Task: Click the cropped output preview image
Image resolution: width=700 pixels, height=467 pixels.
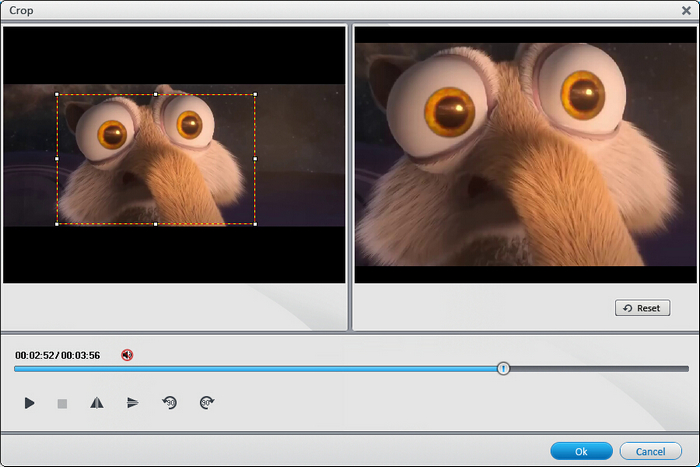Action: pyautogui.click(x=525, y=154)
